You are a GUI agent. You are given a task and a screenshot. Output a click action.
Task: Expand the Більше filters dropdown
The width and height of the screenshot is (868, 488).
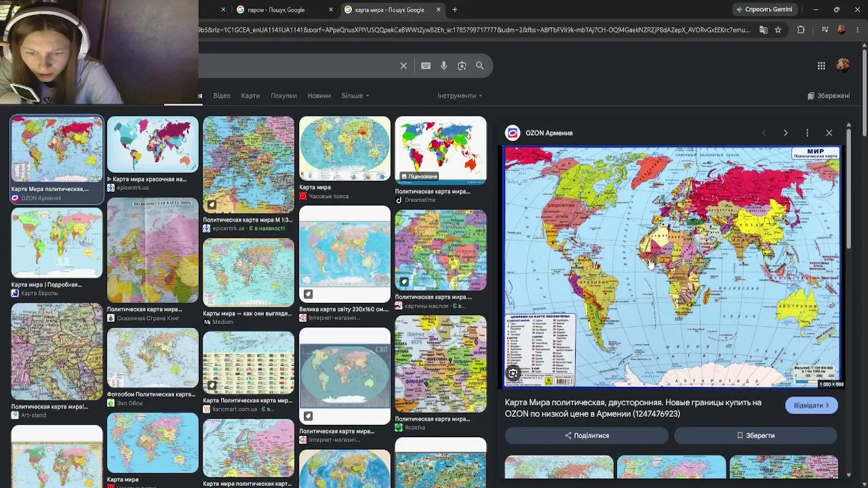pos(355,96)
